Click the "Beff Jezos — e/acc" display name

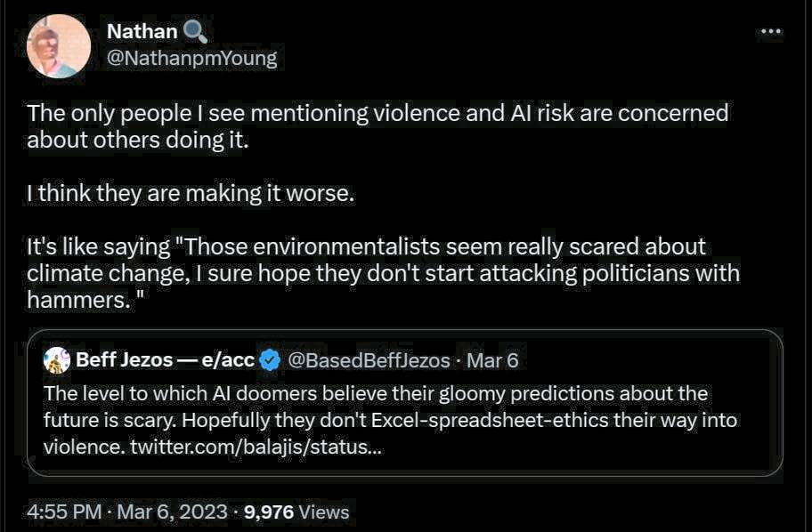pyautogui.click(x=166, y=360)
